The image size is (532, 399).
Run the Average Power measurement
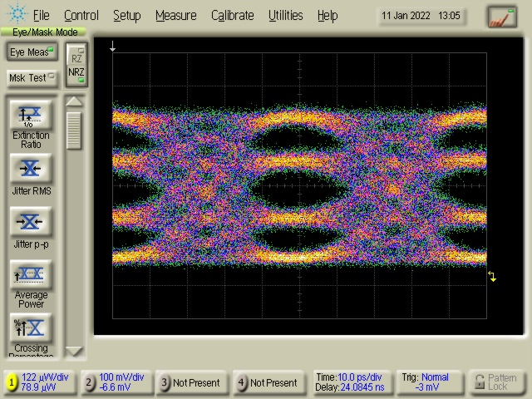(x=30, y=275)
